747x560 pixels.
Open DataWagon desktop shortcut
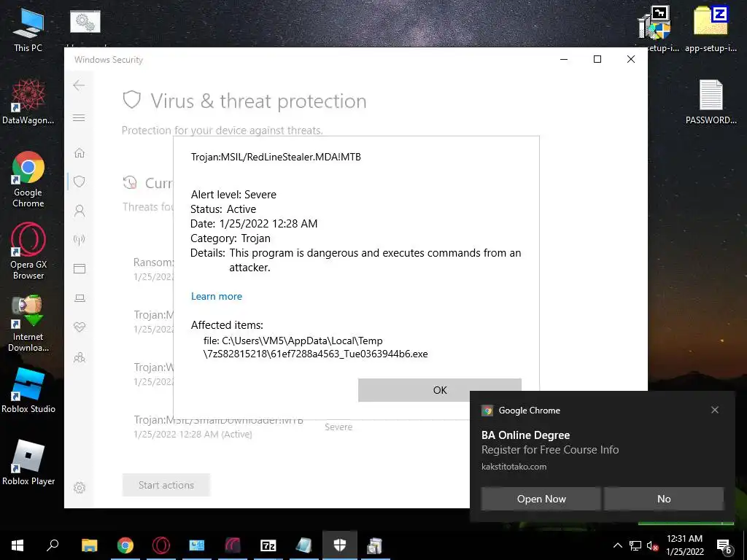click(28, 101)
